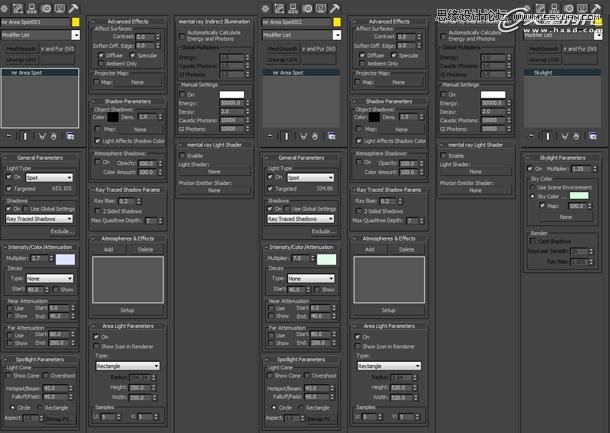Pin the stack in Spot002 panel

pos(270,136)
